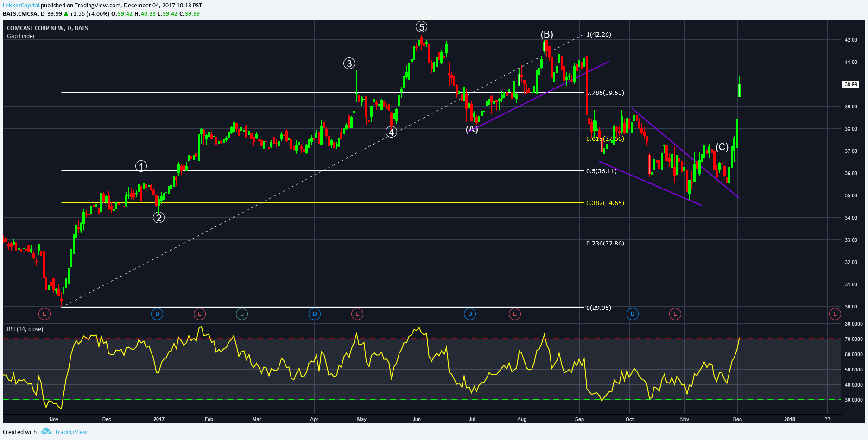Select the (A) corrective wave label
The image size is (868, 440).
click(472, 129)
